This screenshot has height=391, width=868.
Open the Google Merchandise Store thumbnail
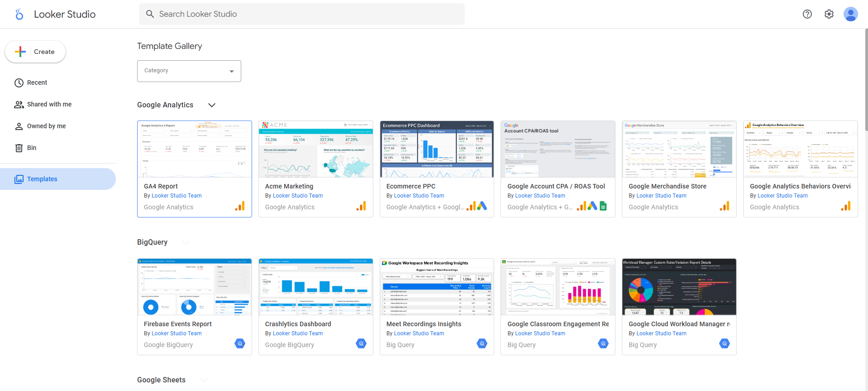[679, 149]
